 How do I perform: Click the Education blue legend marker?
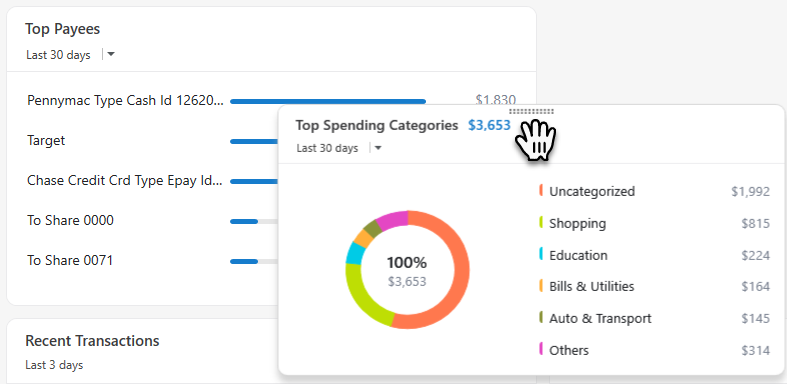[541, 254]
